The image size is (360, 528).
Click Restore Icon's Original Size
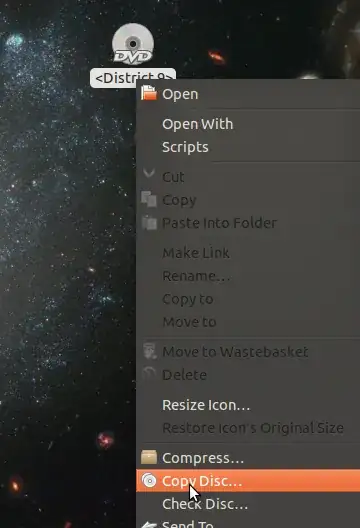[248, 428]
